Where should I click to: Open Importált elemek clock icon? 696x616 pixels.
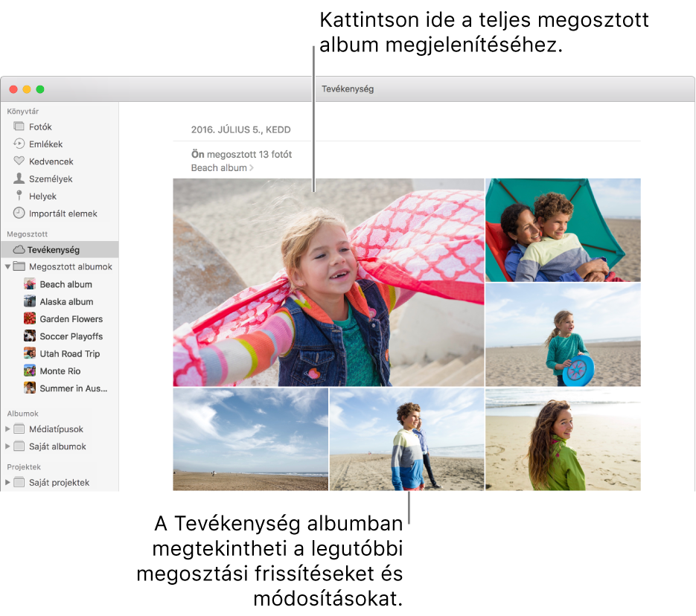point(19,213)
